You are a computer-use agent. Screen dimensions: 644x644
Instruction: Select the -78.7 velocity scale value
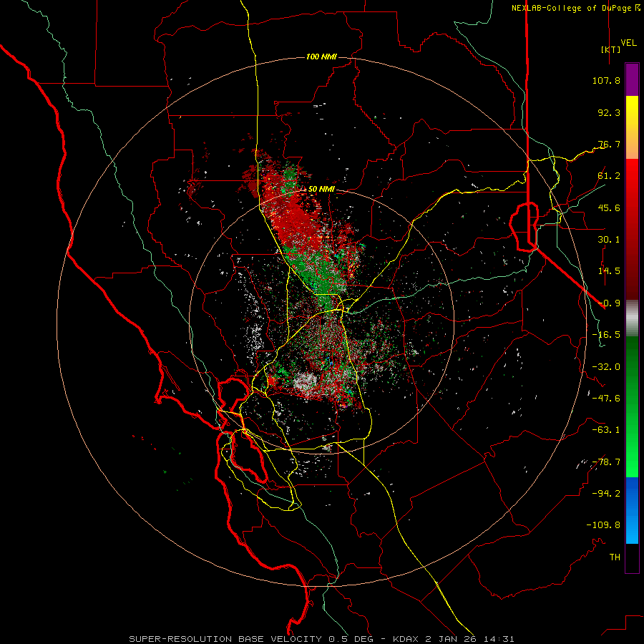click(x=606, y=462)
